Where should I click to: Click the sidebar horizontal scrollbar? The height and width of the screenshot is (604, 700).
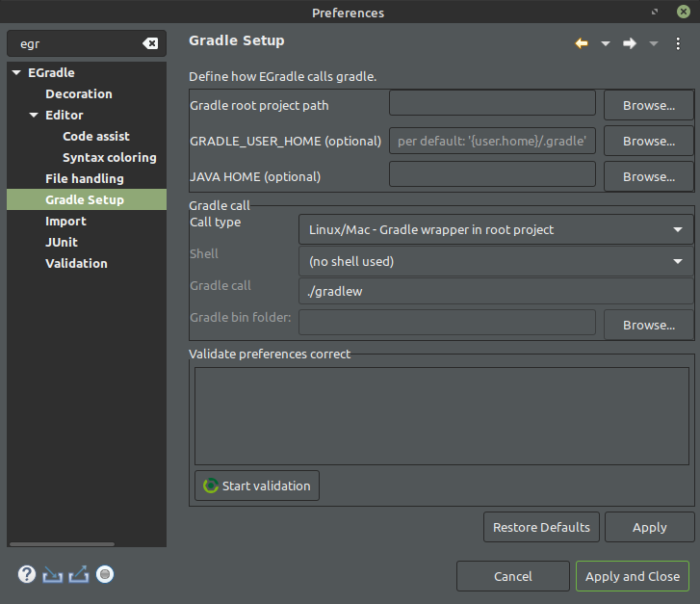[62, 544]
